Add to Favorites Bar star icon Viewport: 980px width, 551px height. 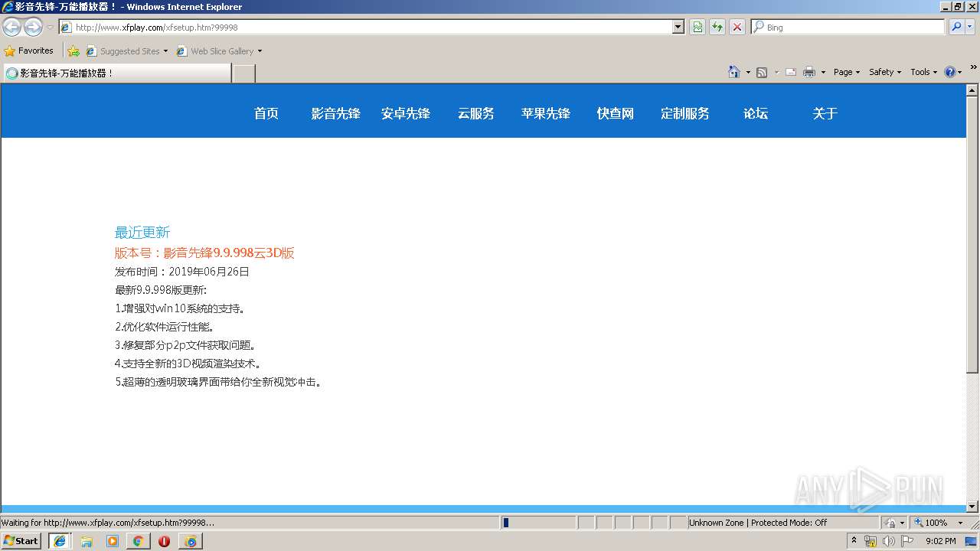coord(73,51)
